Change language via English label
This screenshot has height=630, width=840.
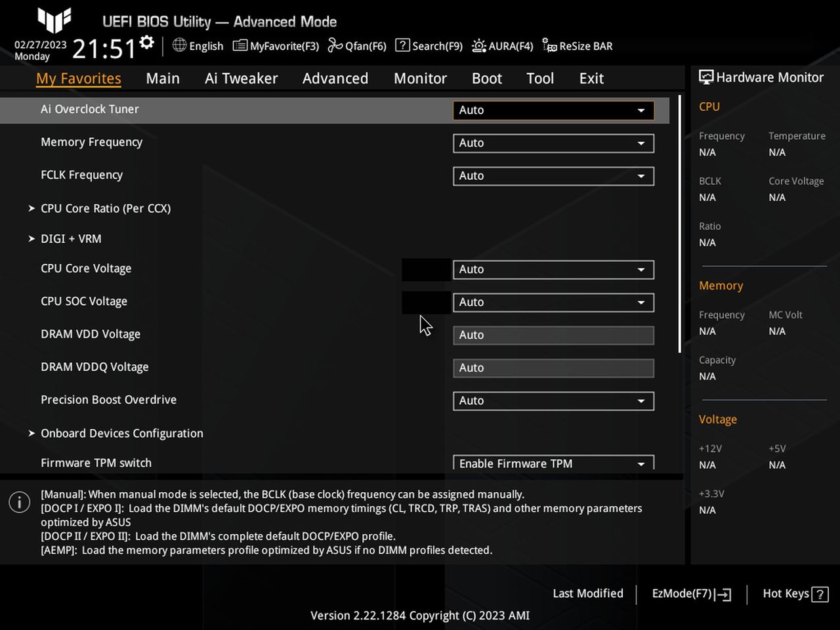(206, 46)
